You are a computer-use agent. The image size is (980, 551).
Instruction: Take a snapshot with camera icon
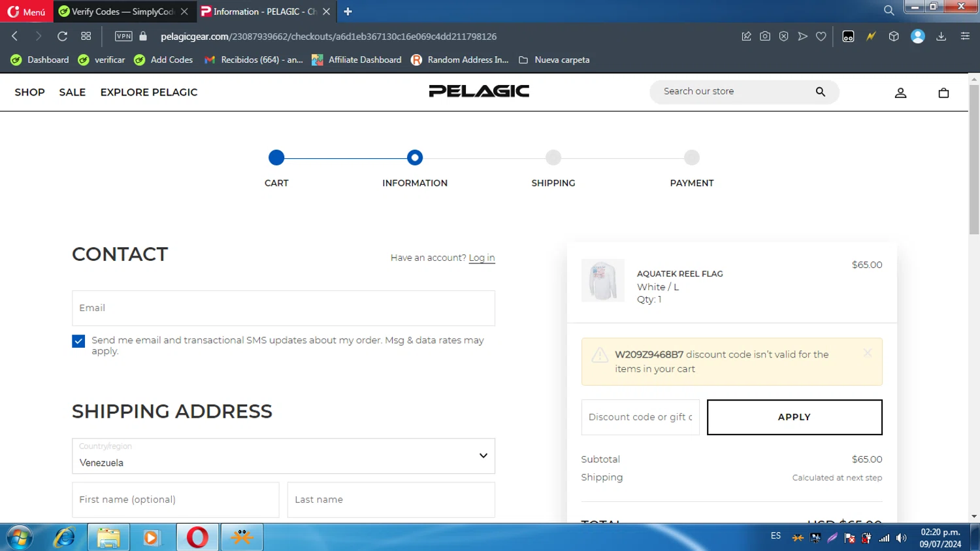765,37
